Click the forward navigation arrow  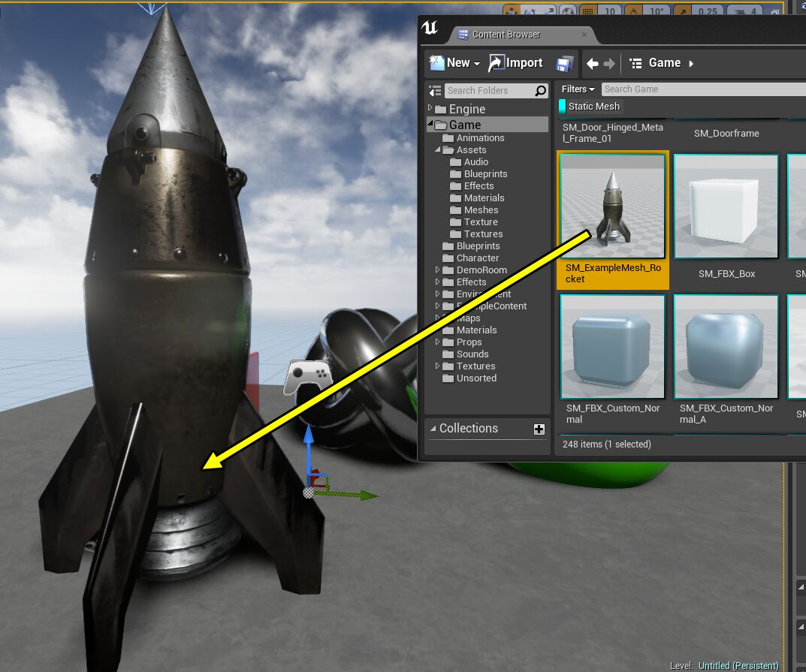pos(609,64)
